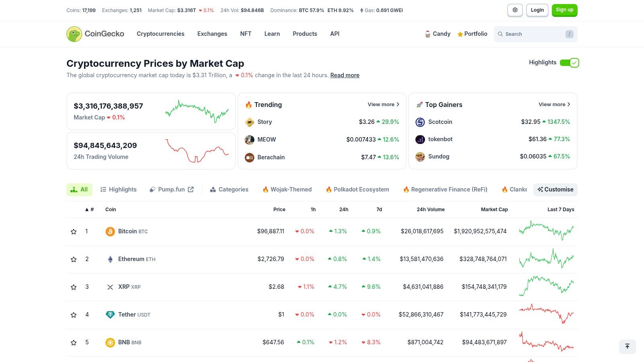The width and height of the screenshot is (644, 362).
Task: Click the Tether coin icon
Action: (x=110, y=315)
